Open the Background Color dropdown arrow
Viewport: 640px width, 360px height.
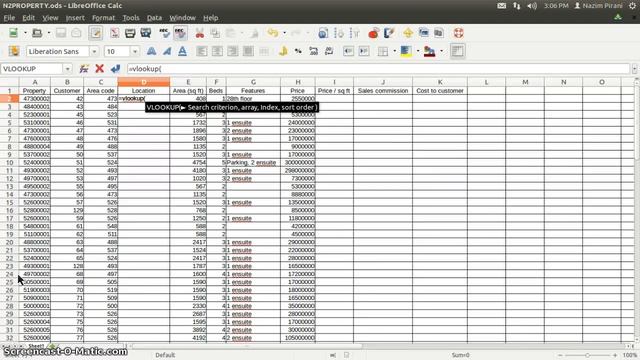point(418,51)
